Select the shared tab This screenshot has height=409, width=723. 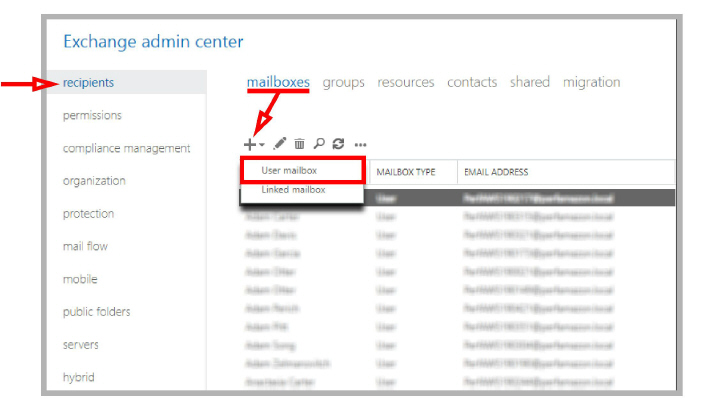[x=529, y=82]
